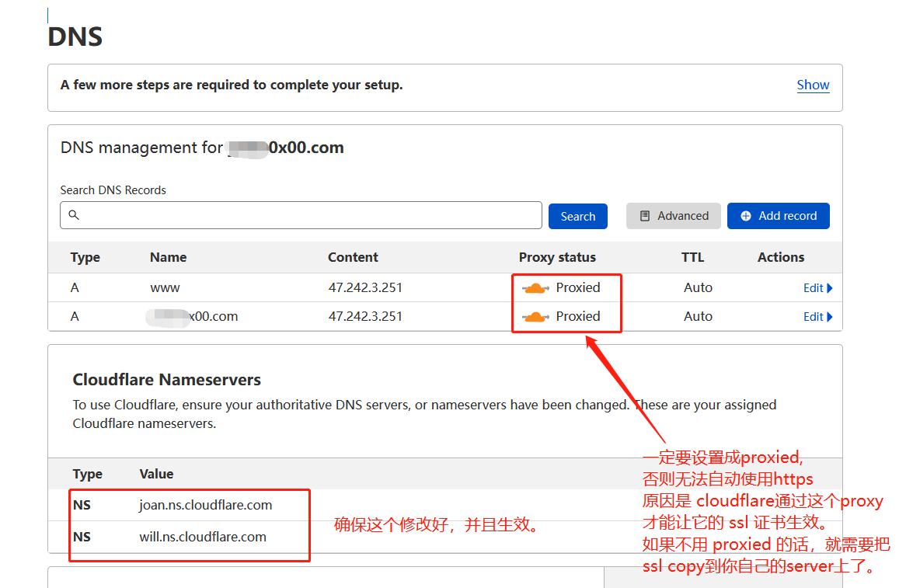Screen dimensions: 913x588
Task: Select the joan.ns.cloudflare.com nameserver value
Action: pyautogui.click(x=205, y=505)
